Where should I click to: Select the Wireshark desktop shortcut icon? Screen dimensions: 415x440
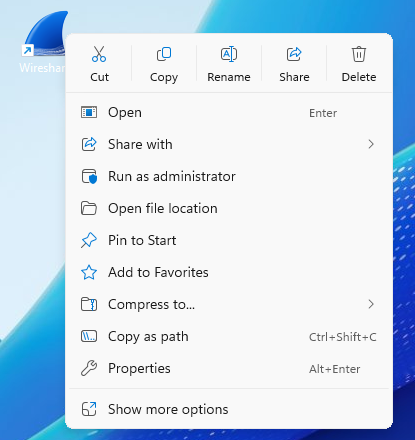click(x=44, y=34)
